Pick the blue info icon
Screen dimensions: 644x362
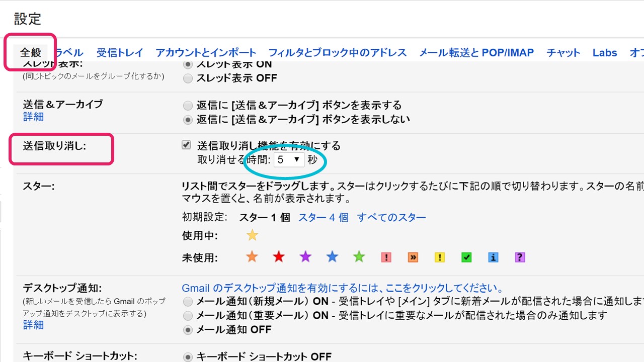pos(493,257)
